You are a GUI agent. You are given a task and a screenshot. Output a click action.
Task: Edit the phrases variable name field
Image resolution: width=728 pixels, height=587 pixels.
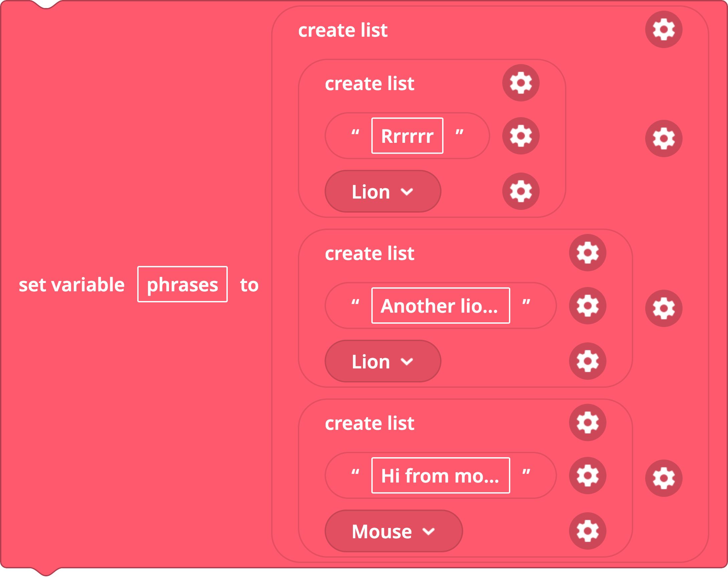(182, 284)
